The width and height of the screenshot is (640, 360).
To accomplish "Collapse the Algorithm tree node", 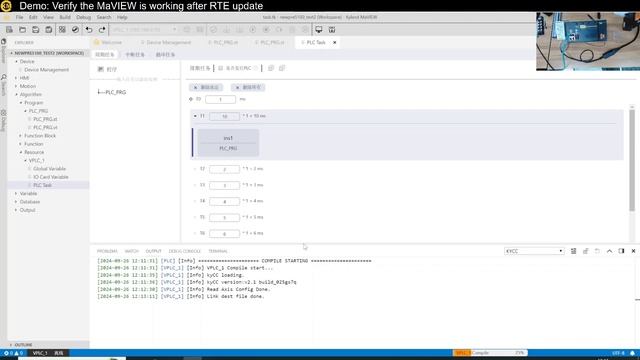I will pyautogui.click(x=16, y=94).
